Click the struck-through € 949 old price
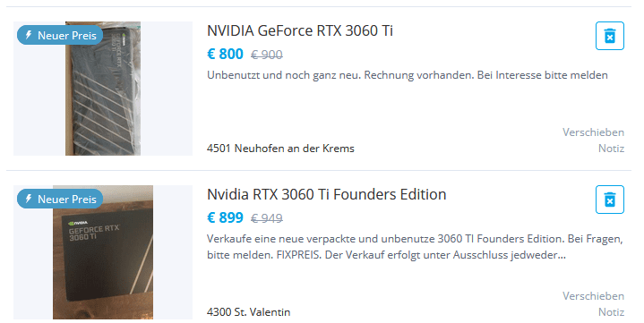The image size is (644, 323). tap(267, 218)
